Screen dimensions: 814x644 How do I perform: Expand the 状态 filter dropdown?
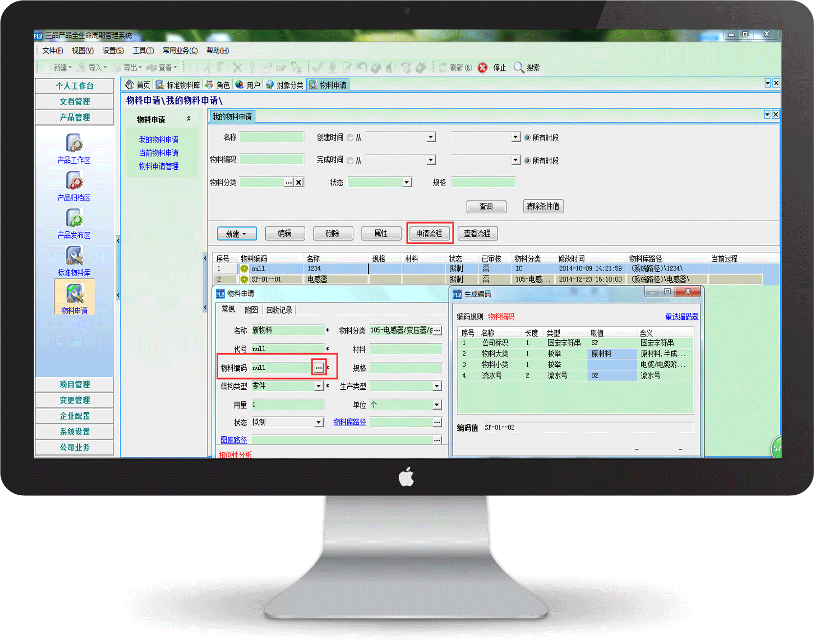(407, 182)
